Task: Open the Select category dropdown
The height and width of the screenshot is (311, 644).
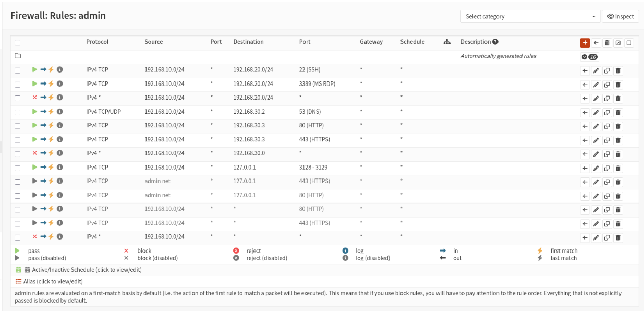Action: pyautogui.click(x=530, y=16)
